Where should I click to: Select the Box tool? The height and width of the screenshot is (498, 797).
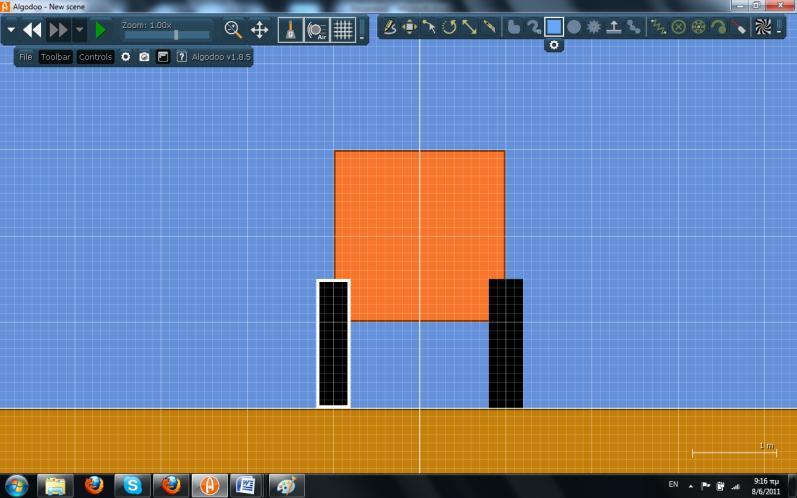point(554,27)
